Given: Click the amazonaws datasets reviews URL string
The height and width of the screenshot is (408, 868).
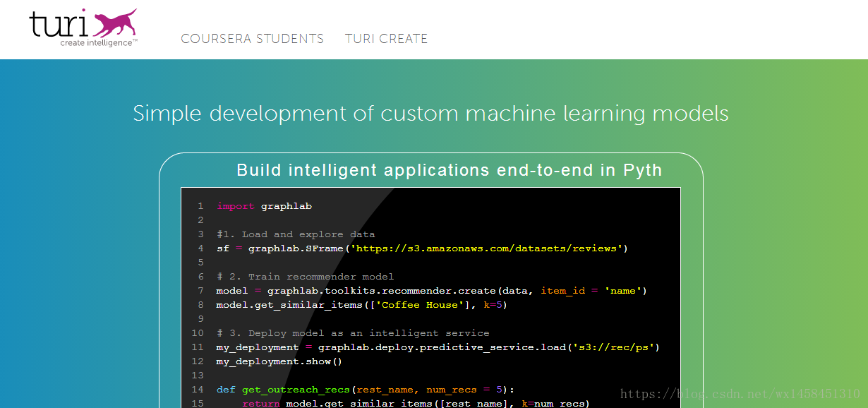Looking at the screenshot, I should click(x=487, y=248).
